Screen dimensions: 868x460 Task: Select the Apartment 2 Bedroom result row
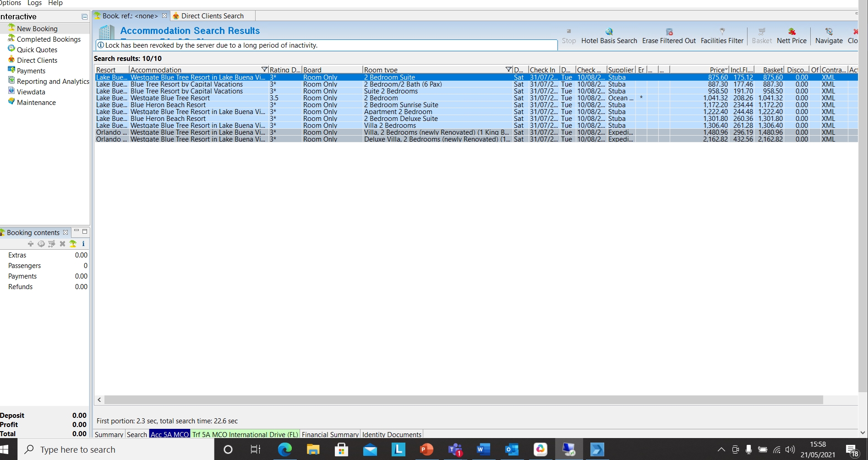[x=476, y=112]
